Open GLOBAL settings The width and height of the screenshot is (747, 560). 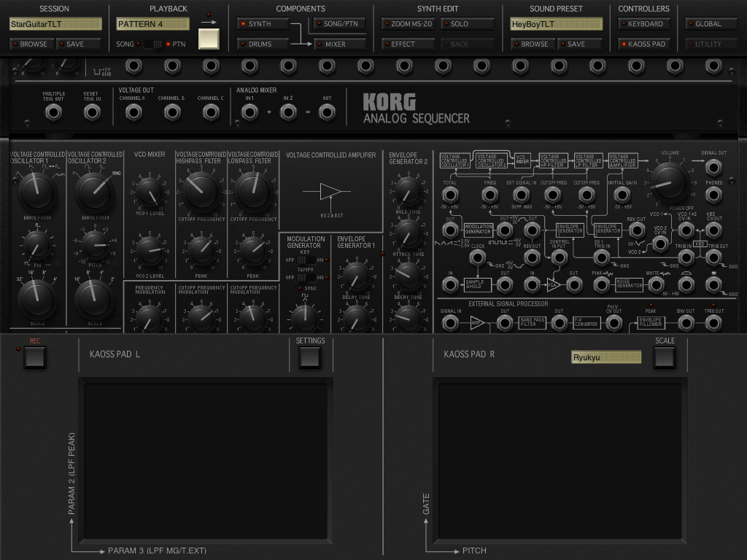711,24
